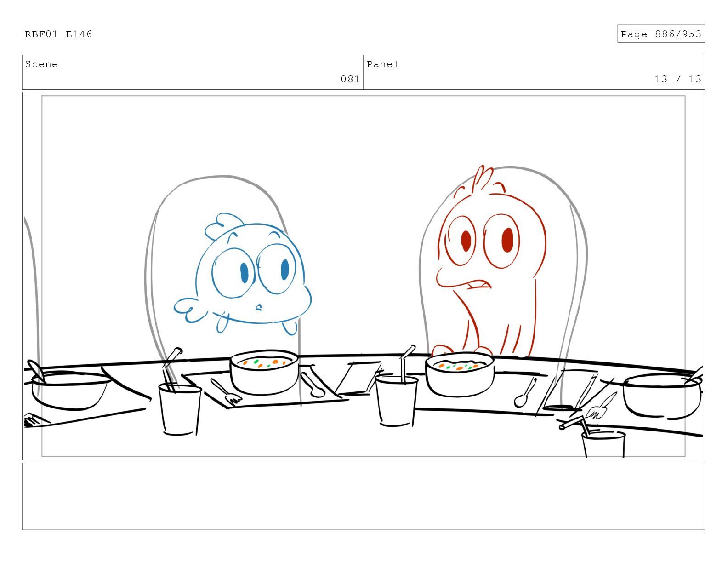Viewport: 728px width, 563px height.
Task: Click the scene number 081
Action: pos(350,79)
